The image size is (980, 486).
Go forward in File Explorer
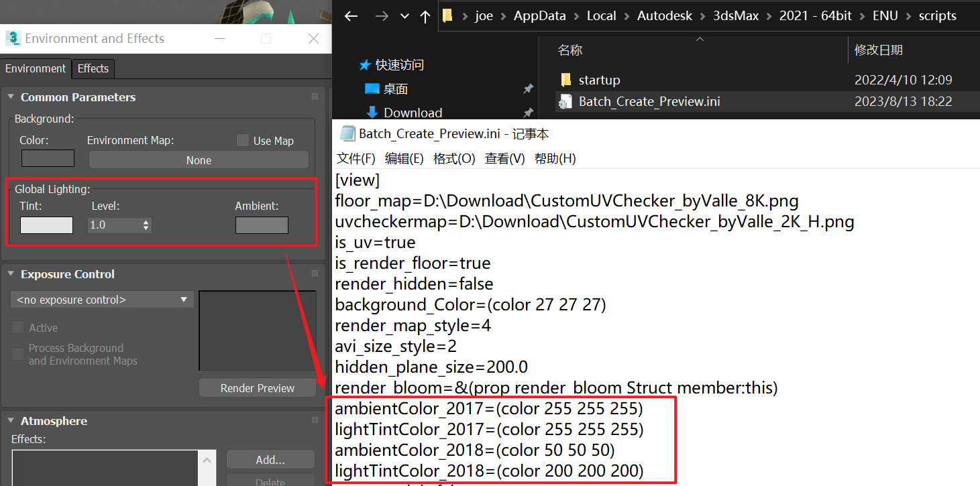(x=382, y=16)
